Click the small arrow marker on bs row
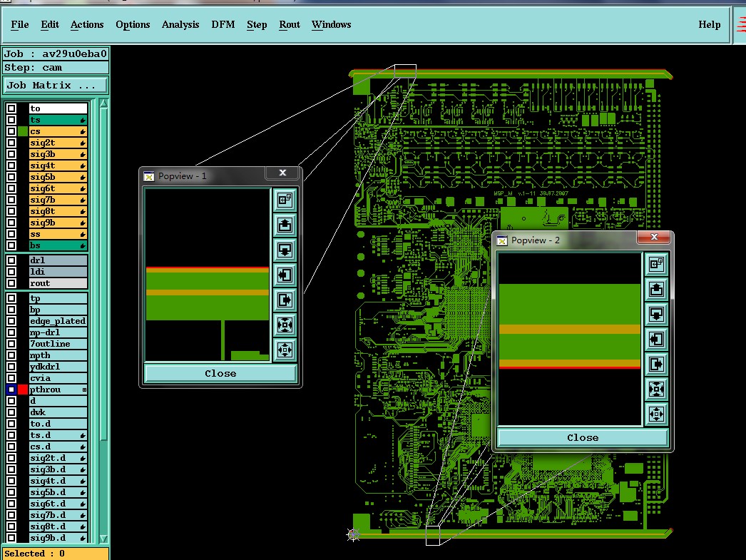746x560 pixels. pyautogui.click(x=83, y=245)
